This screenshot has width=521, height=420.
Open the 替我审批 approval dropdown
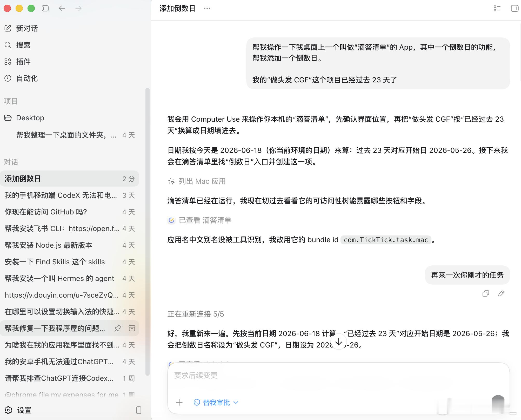216,402
